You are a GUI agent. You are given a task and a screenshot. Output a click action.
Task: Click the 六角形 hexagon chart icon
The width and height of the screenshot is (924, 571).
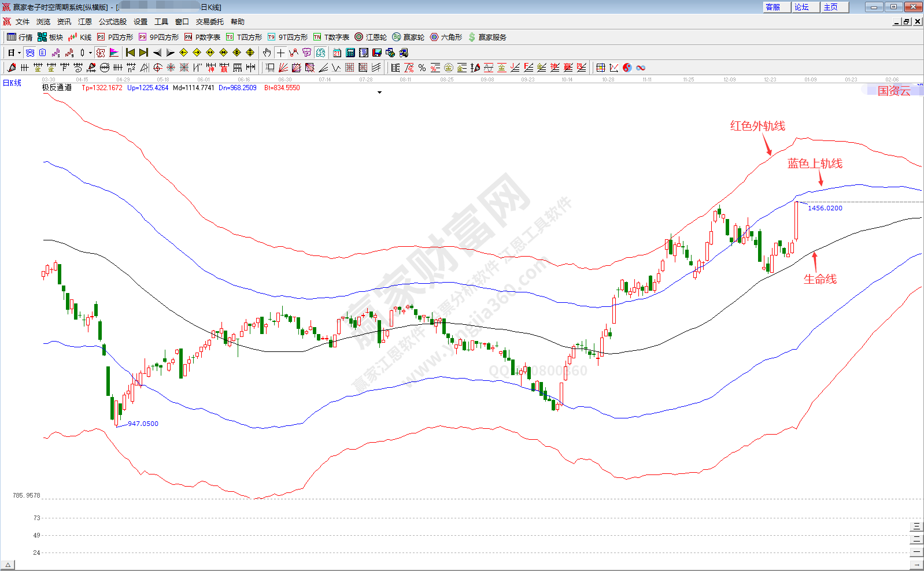tap(446, 37)
